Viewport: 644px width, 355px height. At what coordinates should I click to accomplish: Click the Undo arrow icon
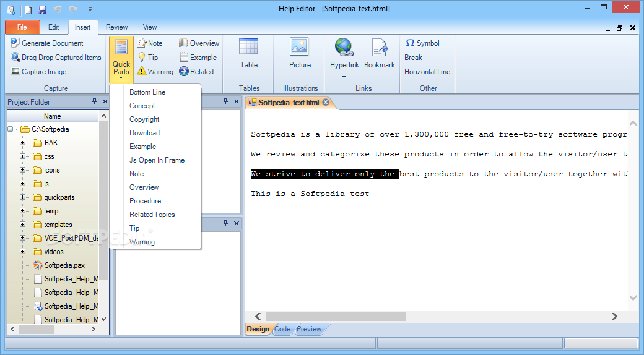pos(58,9)
